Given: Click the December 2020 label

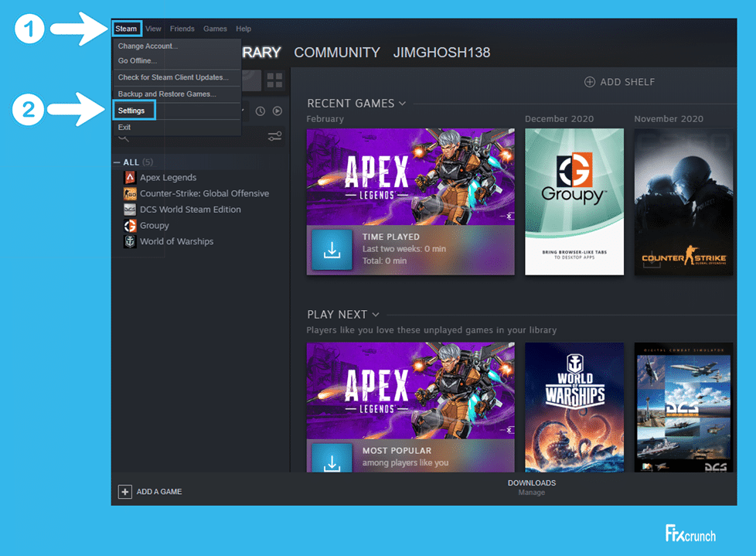Looking at the screenshot, I should [560, 119].
